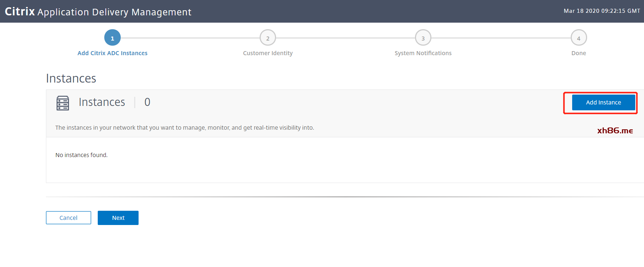The height and width of the screenshot is (267, 644).
Task: Click the instance count 0
Action: (147, 102)
